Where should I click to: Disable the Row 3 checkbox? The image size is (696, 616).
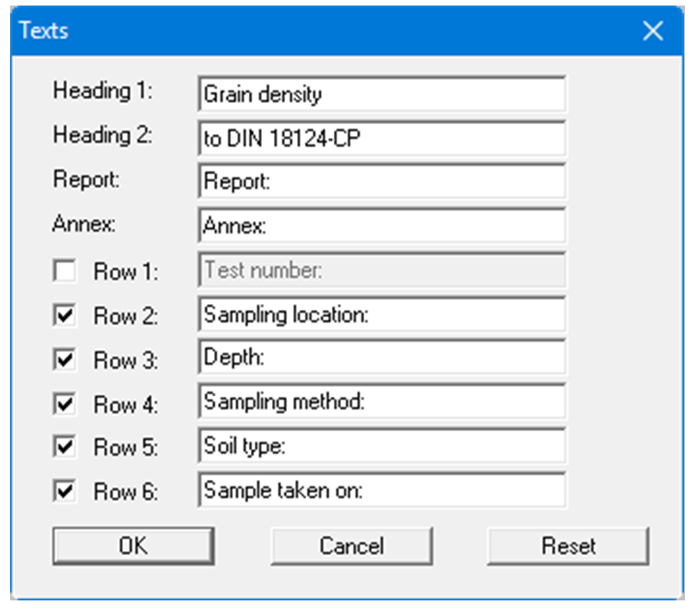click(64, 359)
